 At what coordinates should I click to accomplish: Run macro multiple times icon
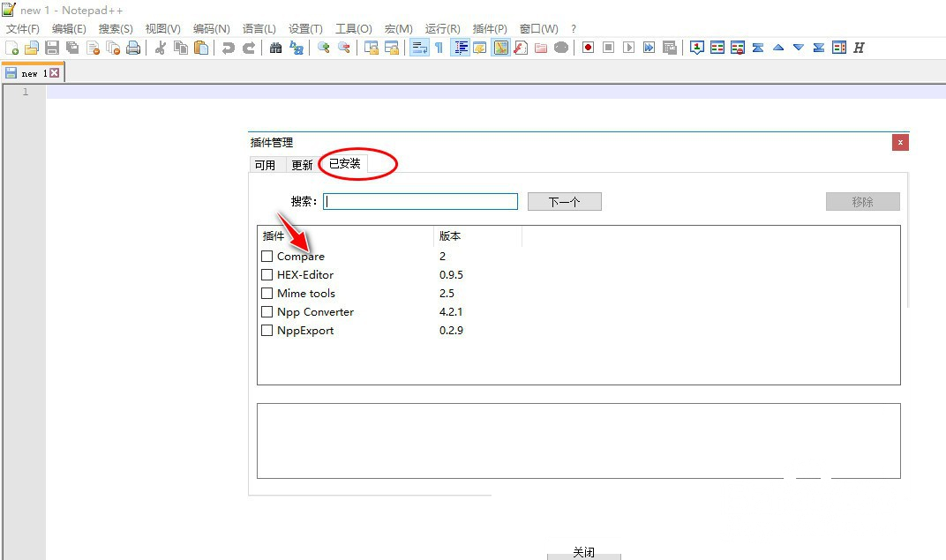coord(649,48)
